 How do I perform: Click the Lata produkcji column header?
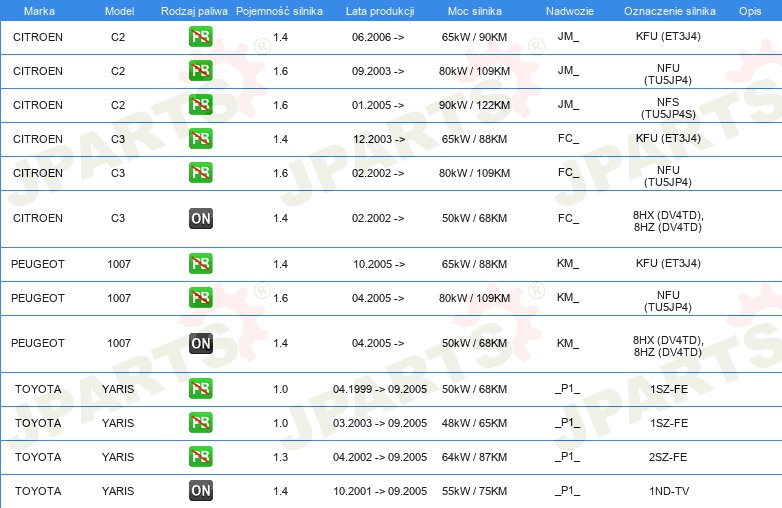tap(380, 11)
